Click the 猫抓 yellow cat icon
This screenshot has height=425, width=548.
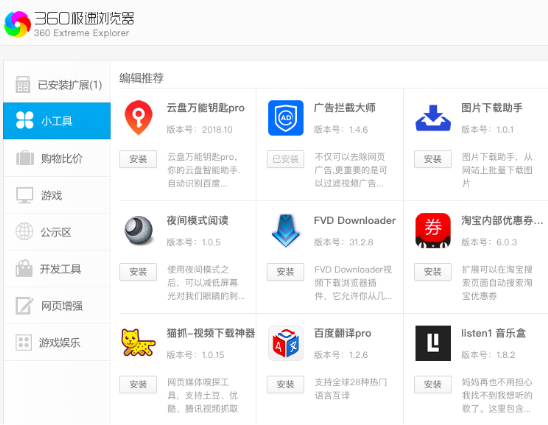pos(138,343)
